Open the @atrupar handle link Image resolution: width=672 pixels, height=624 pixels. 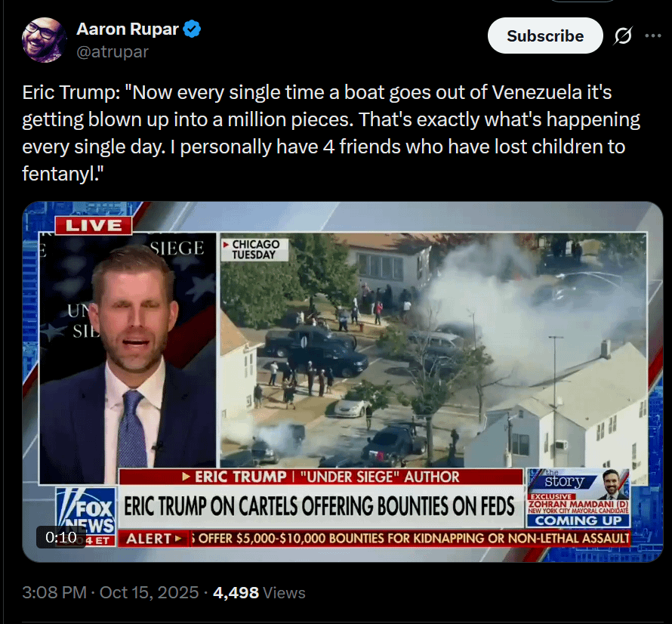(x=113, y=51)
